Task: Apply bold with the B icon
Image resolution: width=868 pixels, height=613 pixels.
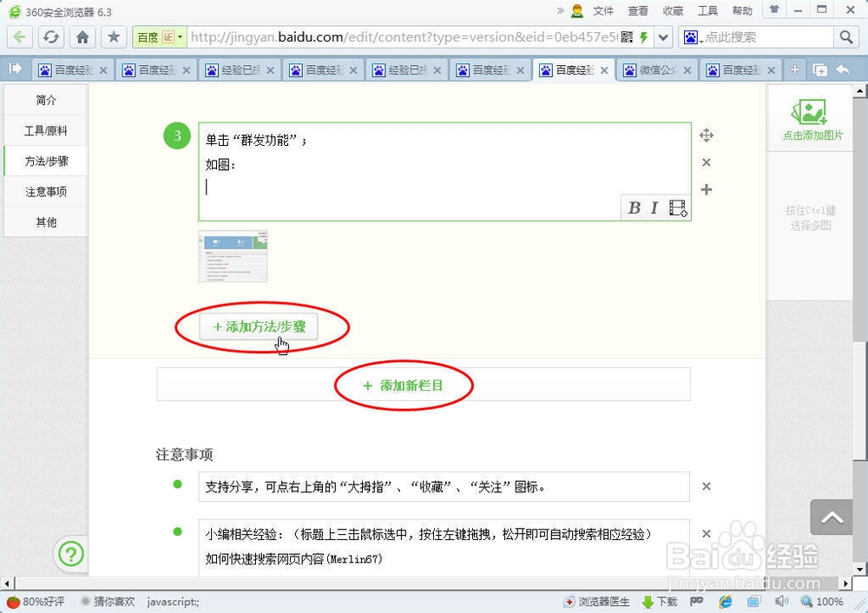Action: click(x=635, y=208)
